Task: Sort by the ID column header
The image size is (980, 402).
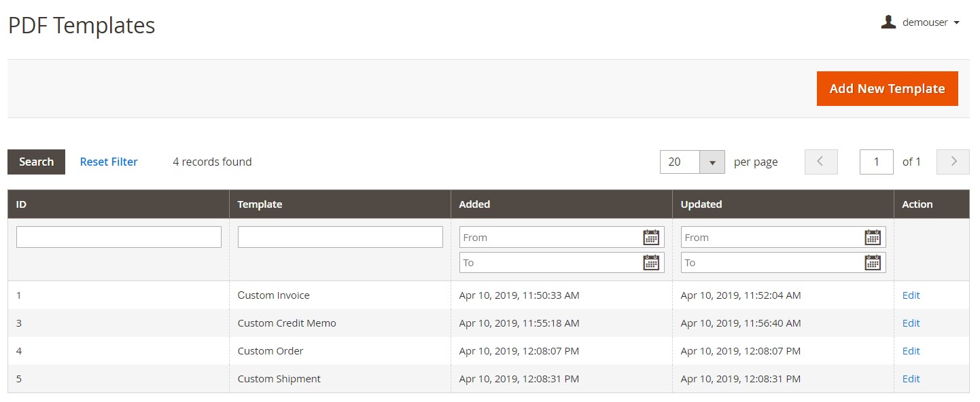Action: 21,204
